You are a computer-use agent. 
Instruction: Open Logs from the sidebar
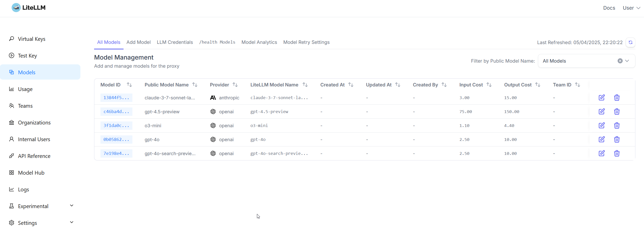[23, 189]
